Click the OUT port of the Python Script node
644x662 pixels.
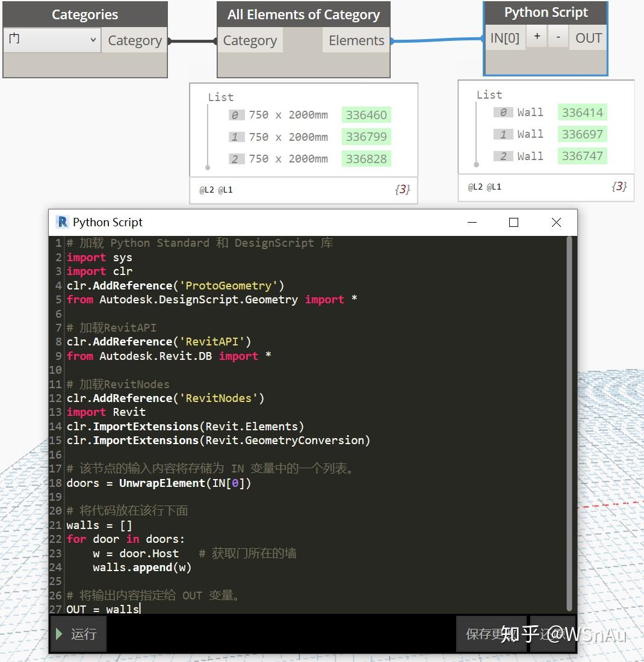[588, 37]
